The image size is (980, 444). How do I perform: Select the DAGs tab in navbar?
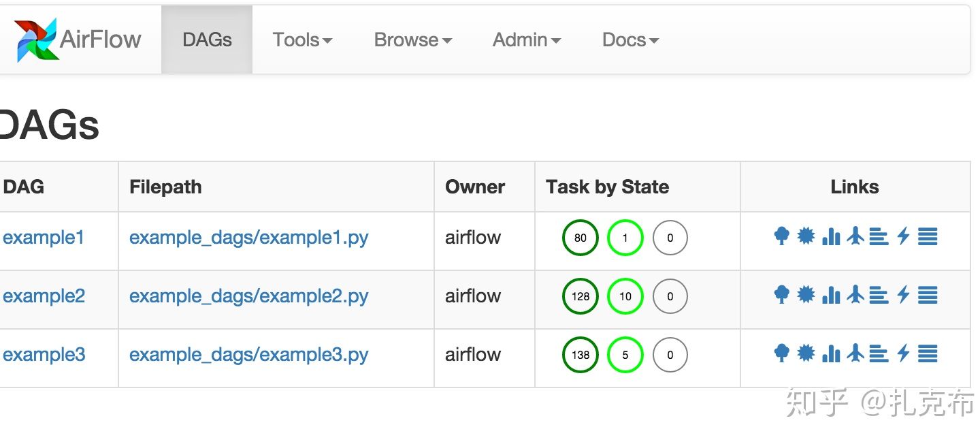coord(207,39)
